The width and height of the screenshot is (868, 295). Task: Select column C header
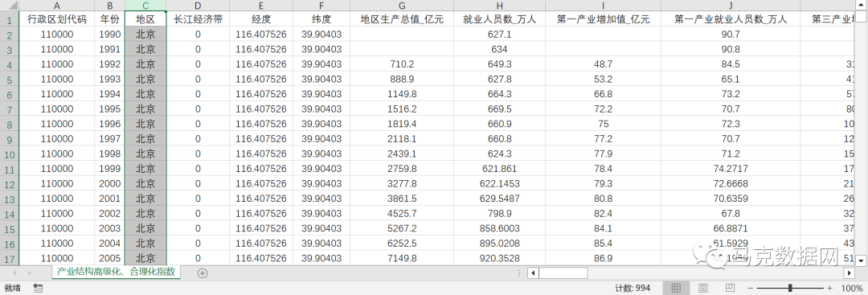pos(145,6)
